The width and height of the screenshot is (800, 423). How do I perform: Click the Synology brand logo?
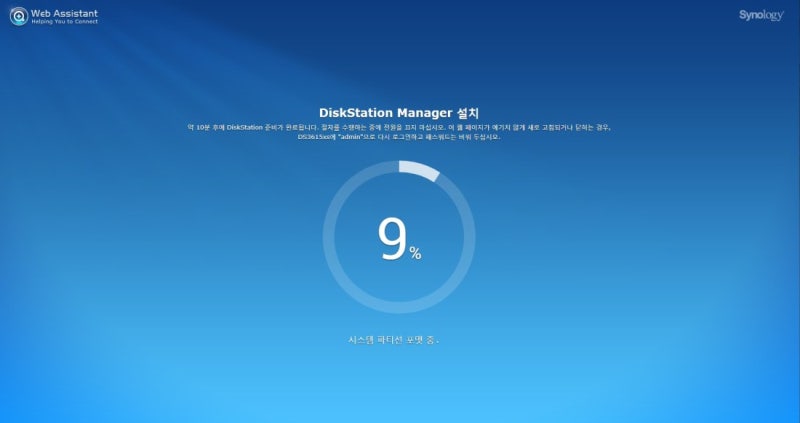point(761,15)
